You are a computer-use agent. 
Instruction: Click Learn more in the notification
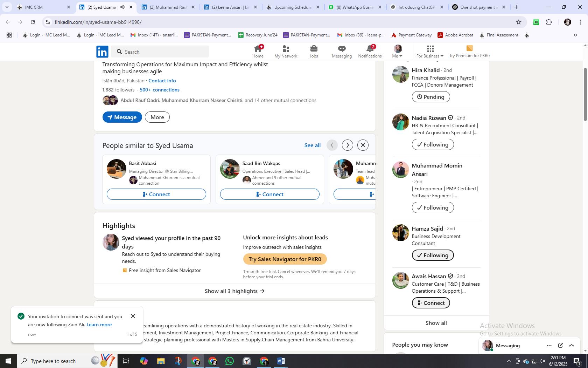99,325
